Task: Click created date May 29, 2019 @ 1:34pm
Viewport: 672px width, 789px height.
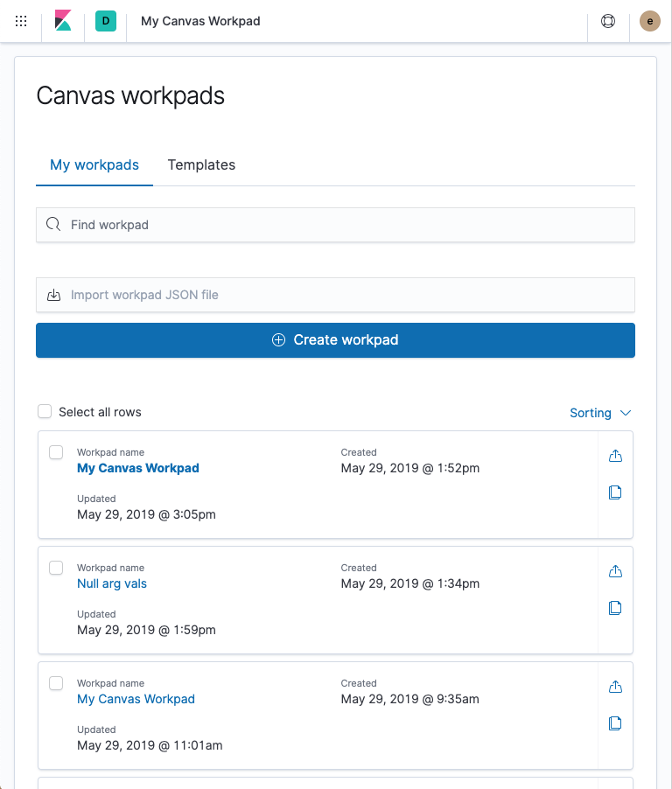Action: (x=410, y=583)
